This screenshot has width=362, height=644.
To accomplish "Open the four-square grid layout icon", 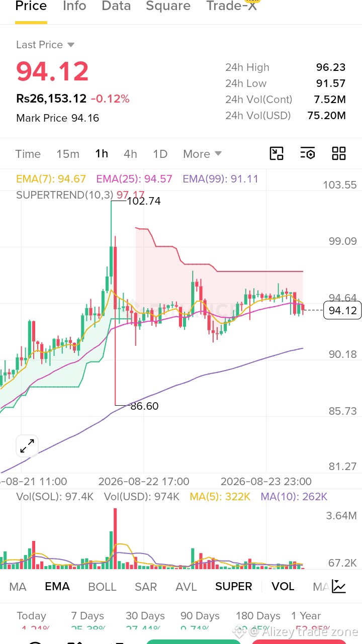I will click(339, 154).
